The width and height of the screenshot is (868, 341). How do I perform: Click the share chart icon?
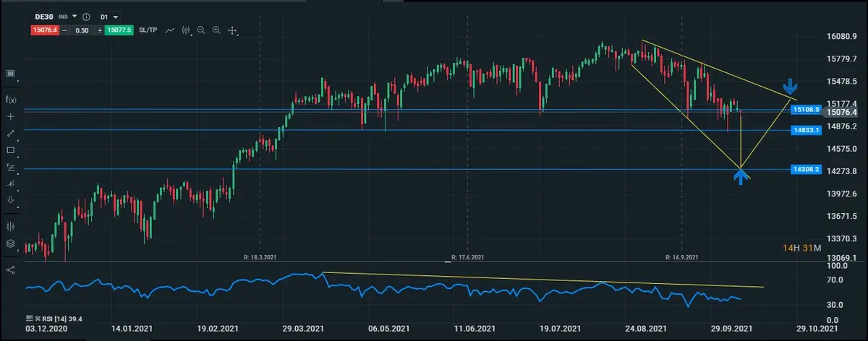11,269
